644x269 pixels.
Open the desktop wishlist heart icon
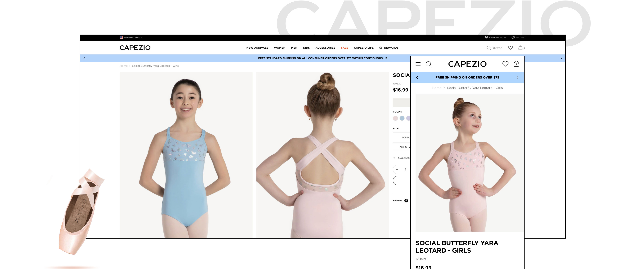coord(511,48)
